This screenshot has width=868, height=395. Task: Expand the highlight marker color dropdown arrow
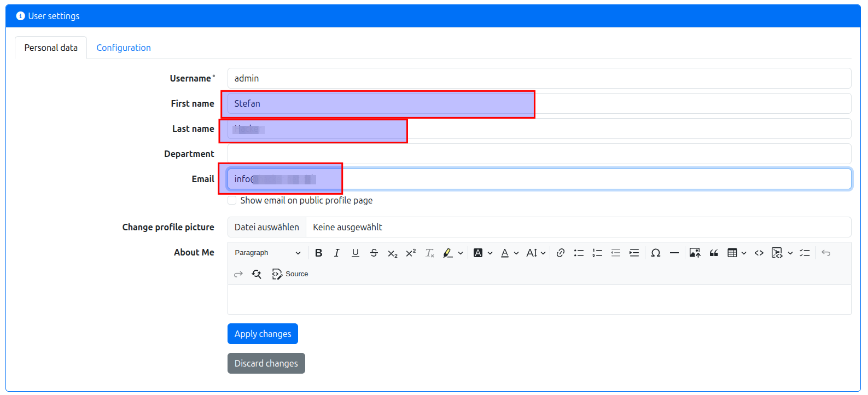[461, 253]
